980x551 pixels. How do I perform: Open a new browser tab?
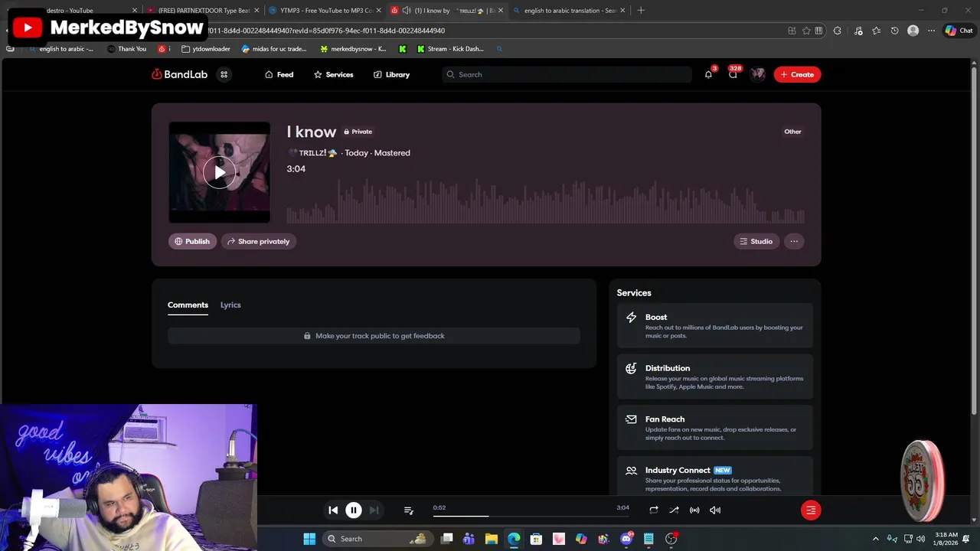641,11
